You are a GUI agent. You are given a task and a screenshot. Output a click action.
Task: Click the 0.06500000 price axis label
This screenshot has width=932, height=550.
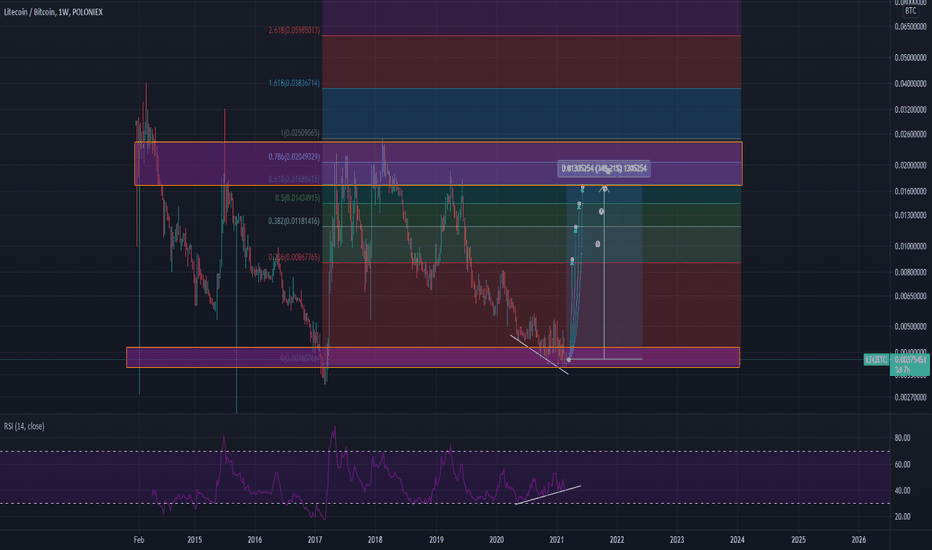(x=910, y=27)
